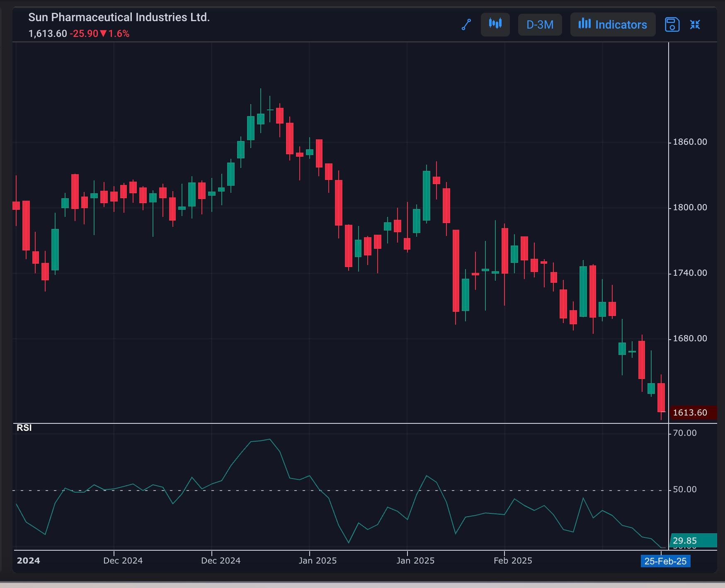The width and height of the screenshot is (725, 588).
Task: Click the 1740.00 price axis label
Action: (x=690, y=273)
